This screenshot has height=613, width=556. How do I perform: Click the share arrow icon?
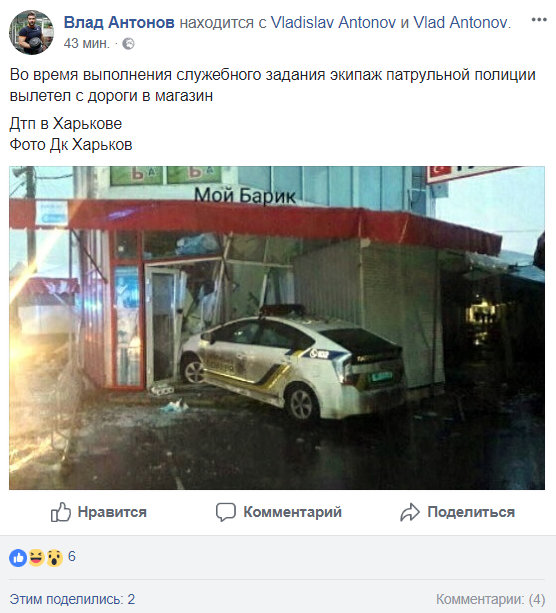click(x=410, y=512)
